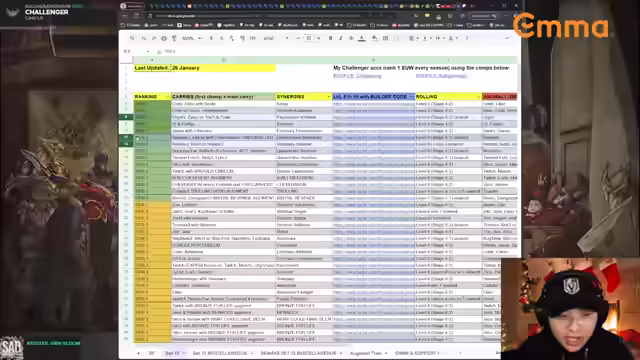Viewport: 640px width, 360px height.
Task: Click the undo icon in Sheets toolbar
Action: (144, 38)
